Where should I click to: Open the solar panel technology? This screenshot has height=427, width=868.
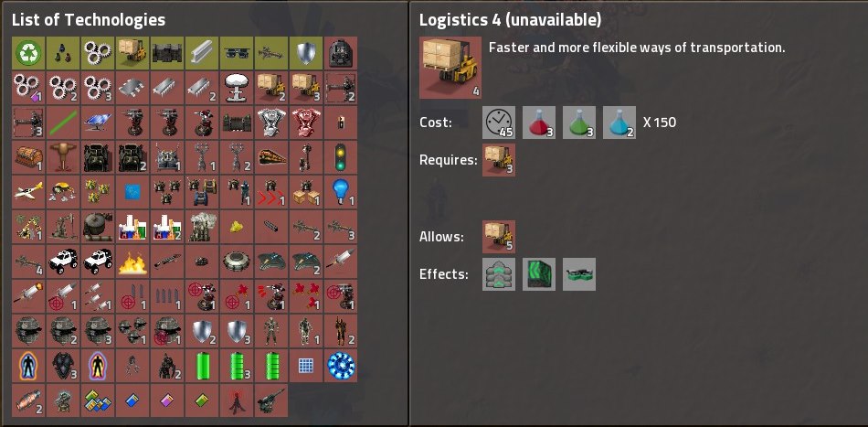pos(98,123)
